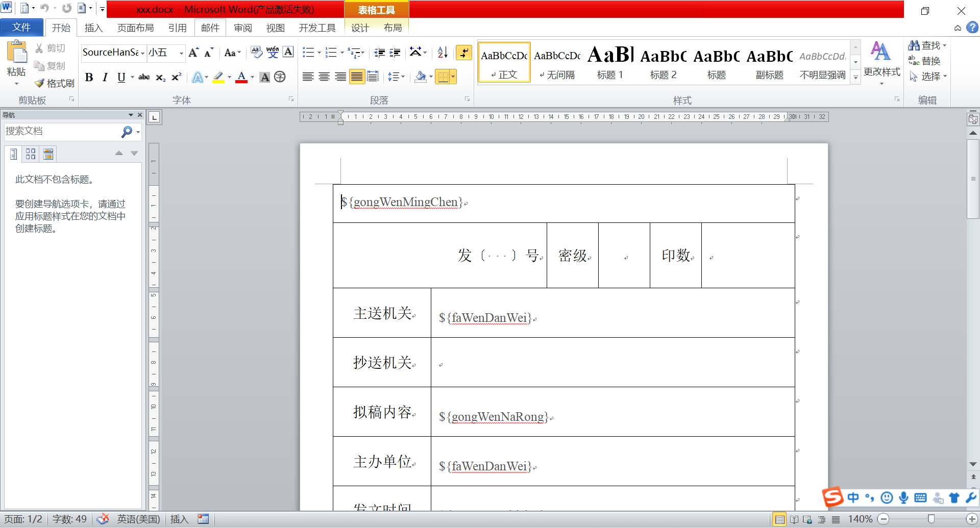
Task: Apply the 无间隔 No Spacing style
Action: pyautogui.click(x=557, y=63)
